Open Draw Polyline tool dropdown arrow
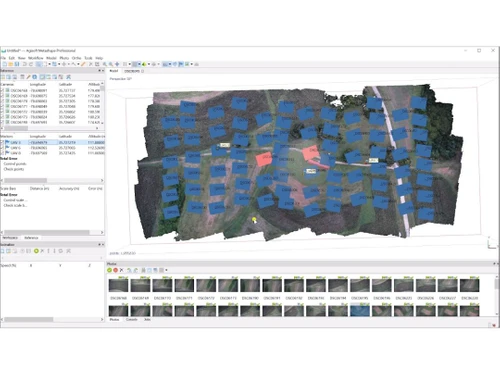 pos(78,64)
